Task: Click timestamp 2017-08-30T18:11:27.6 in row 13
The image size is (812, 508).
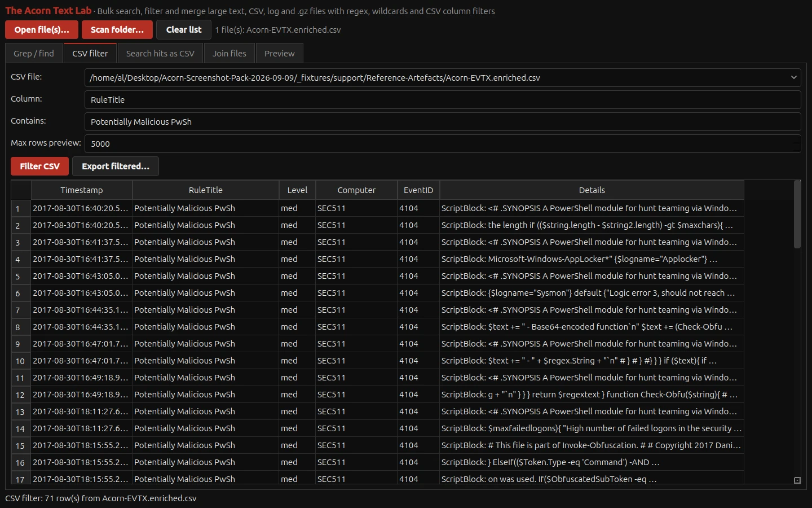Action: click(x=82, y=411)
